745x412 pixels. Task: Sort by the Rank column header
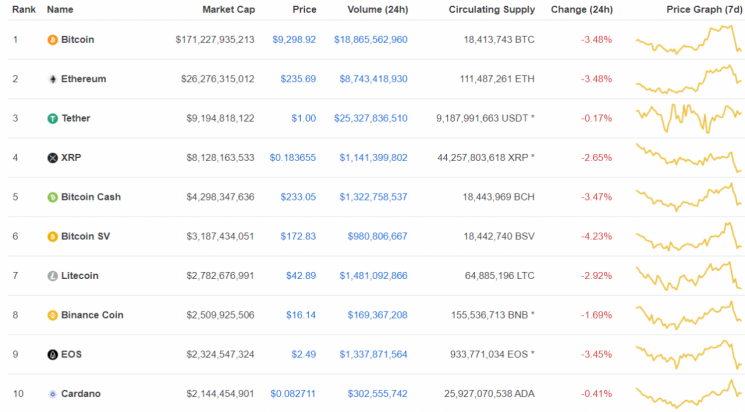pos(24,10)
